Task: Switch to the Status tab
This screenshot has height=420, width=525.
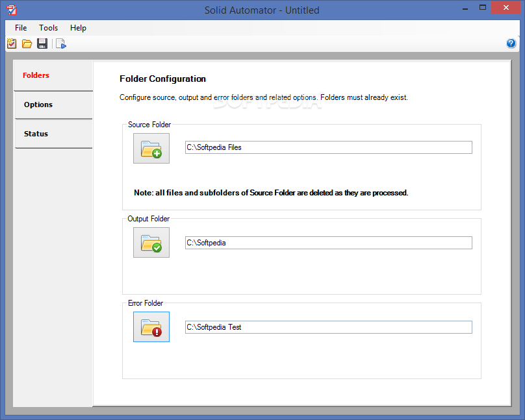Action: [x=53, y=134]
